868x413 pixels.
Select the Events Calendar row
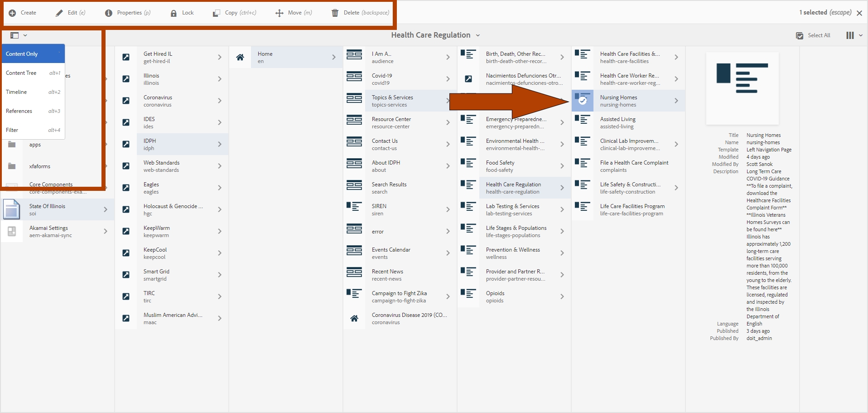coord(400,253)
